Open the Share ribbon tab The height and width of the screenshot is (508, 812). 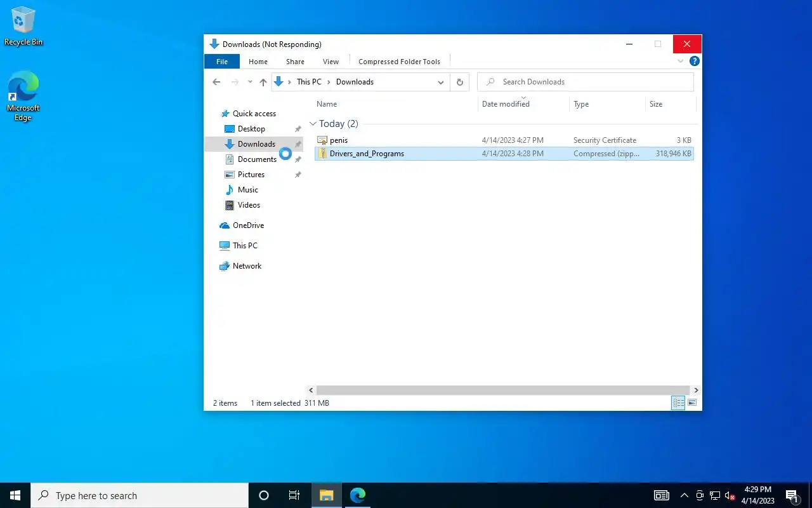click(x=295, y=62)
